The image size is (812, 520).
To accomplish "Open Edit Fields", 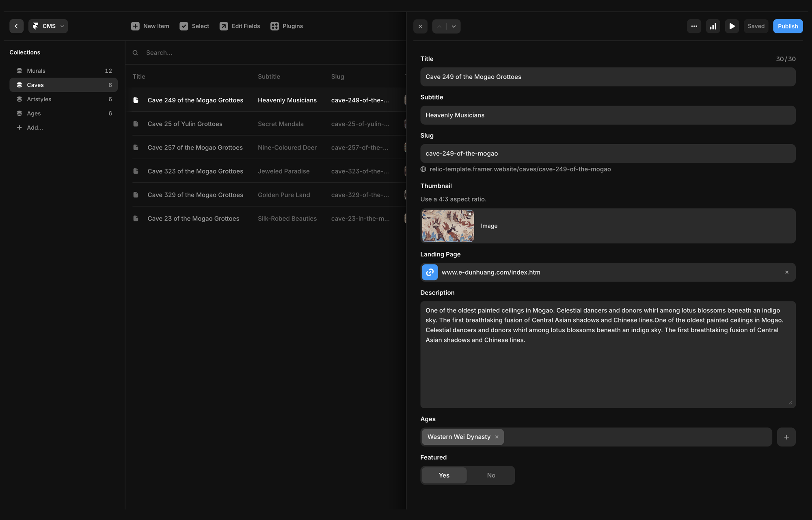I will pyautogui.click(x=240, y=26).
